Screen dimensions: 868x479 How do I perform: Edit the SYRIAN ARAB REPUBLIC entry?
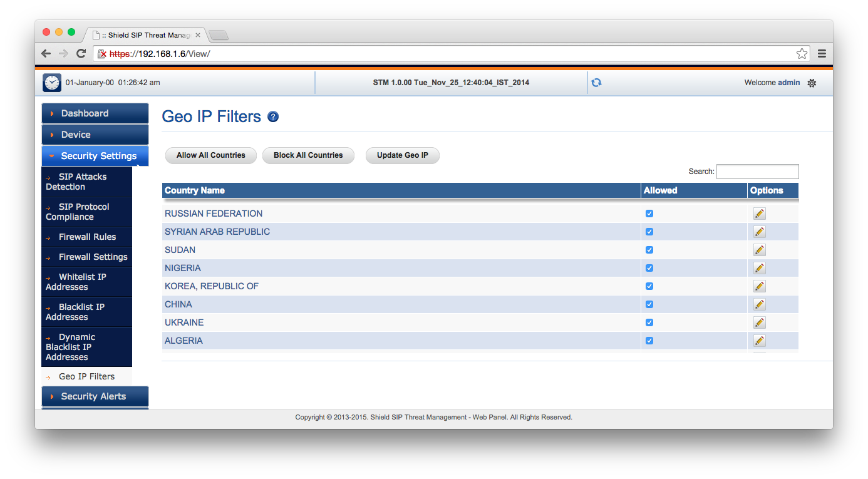(x=759, y=232)
